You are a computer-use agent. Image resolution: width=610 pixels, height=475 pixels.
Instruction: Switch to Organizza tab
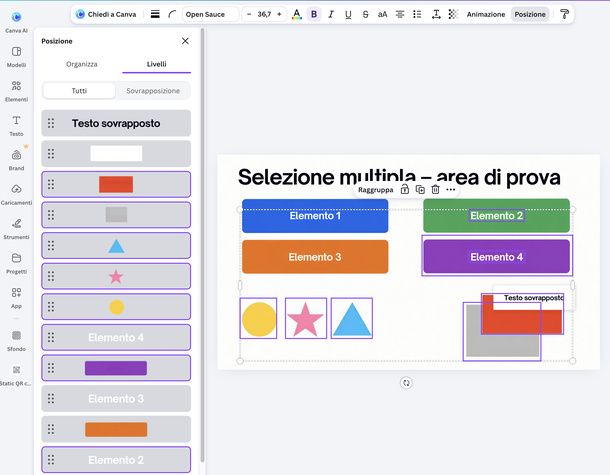[x=82, y=64]
